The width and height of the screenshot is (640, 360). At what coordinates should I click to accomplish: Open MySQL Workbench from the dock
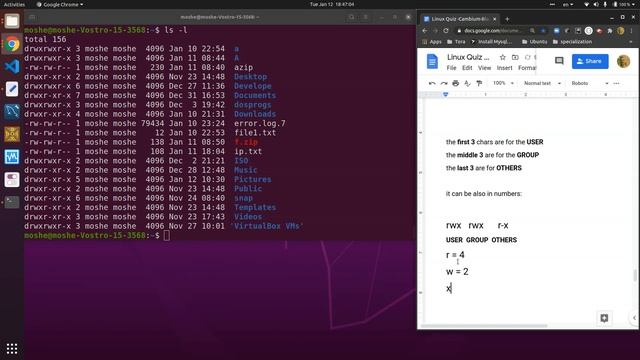click(x=12, y=111)
